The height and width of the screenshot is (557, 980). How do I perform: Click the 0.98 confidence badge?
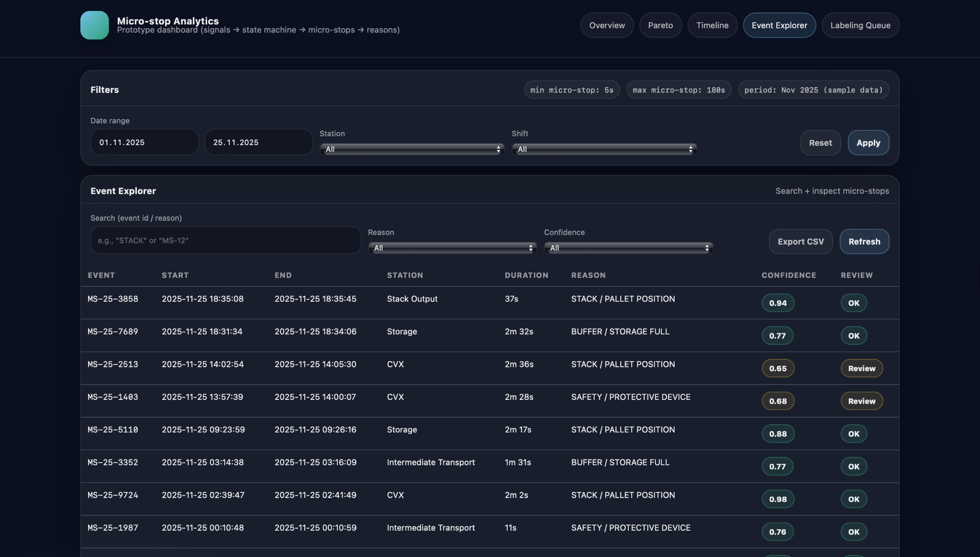click(778, 499)
